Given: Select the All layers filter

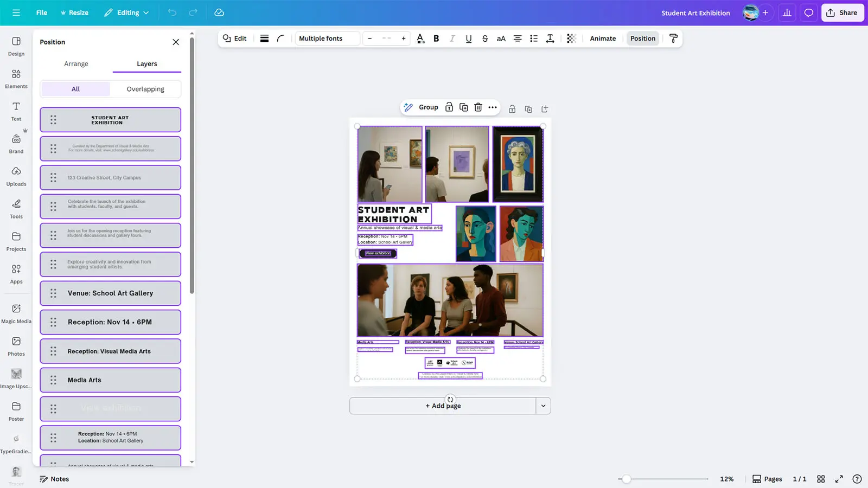Looking at the screenshot, I should (x=75, y=89).
